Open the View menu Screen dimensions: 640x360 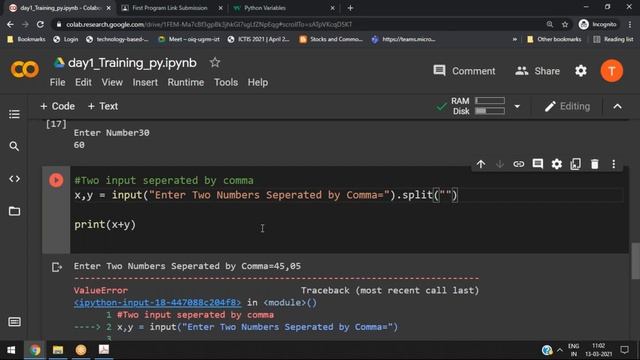pyautogui.click(x=112, y=82)
